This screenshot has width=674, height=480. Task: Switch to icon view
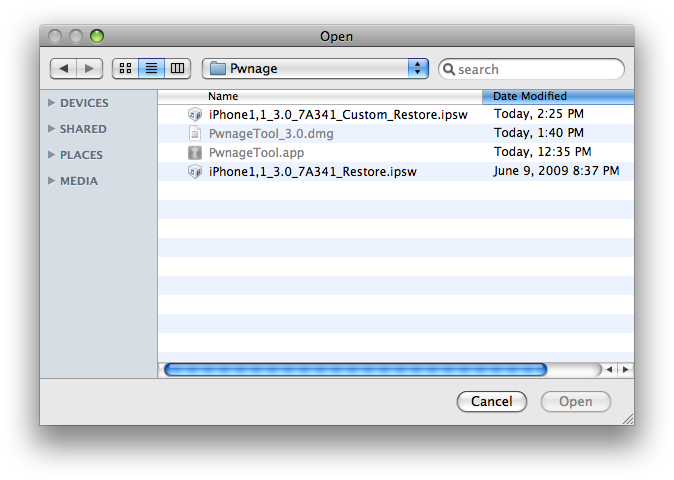pyautogui.click(x=126, y=68)
